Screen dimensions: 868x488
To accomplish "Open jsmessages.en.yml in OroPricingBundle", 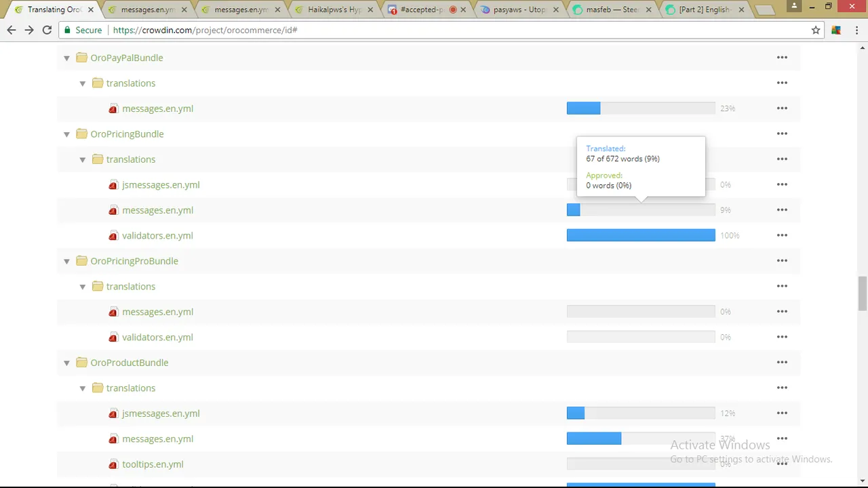I will [161, 184].
